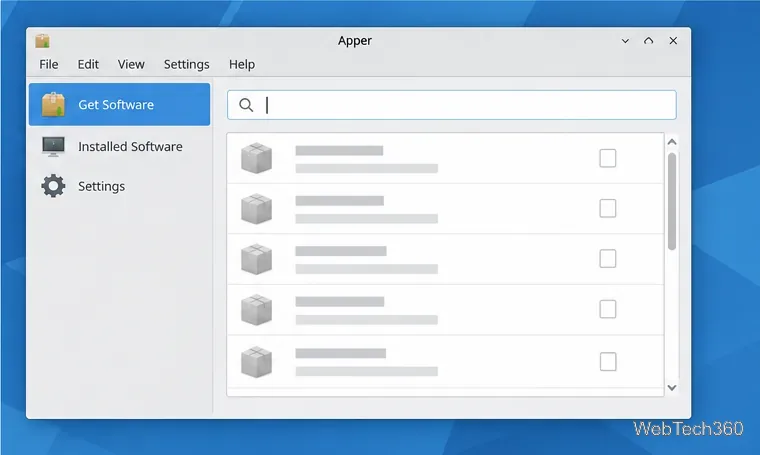Click the first package box icon
This screenshot has width=760, height=455.
tap(256, 158)
